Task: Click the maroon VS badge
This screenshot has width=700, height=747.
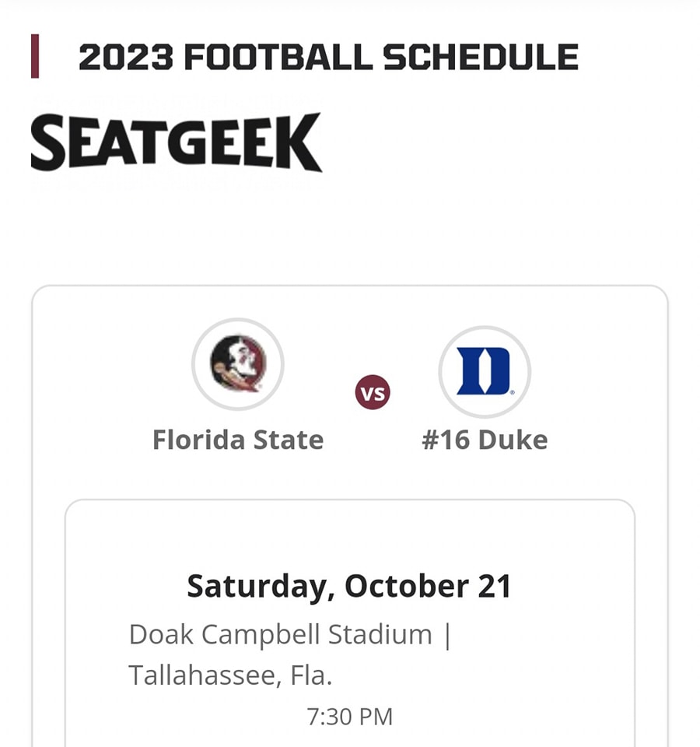Action: tap(373, 394)
